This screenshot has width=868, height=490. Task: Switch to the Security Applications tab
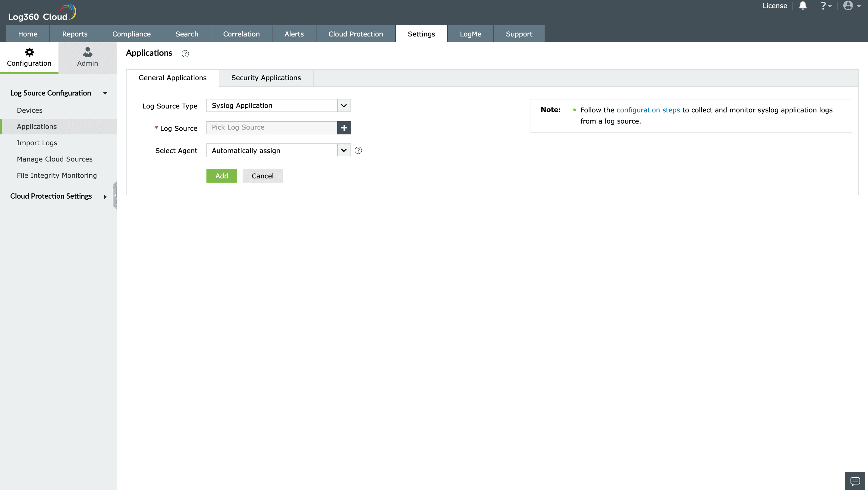[x=266, y=77]
